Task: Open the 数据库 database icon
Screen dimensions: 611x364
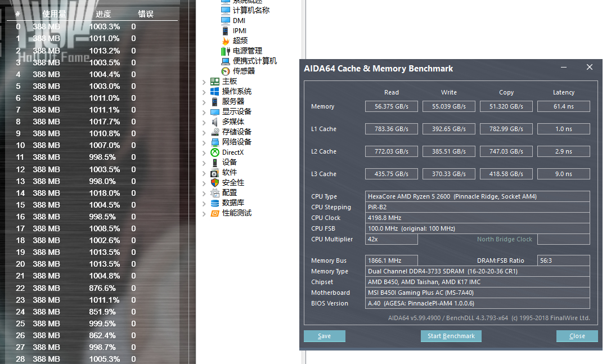Action: [215, 203]
